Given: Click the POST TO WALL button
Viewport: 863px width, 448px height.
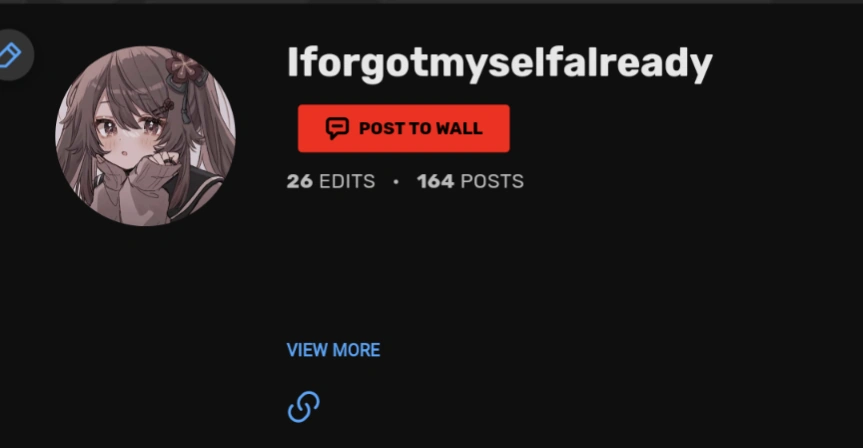Looking at the screenshot, I should click(x=403, y=128).
